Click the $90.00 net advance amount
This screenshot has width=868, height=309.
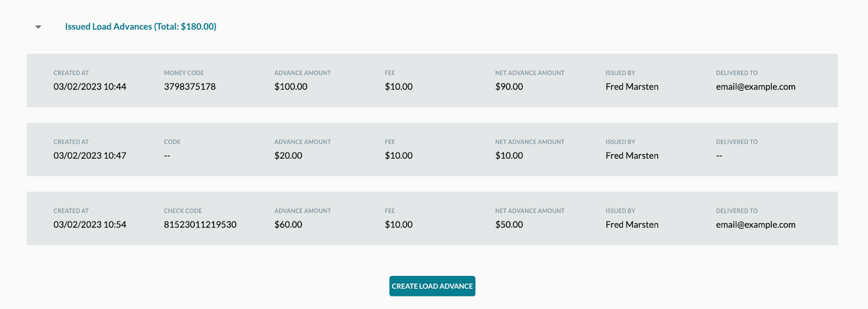[x=509, y=86]
